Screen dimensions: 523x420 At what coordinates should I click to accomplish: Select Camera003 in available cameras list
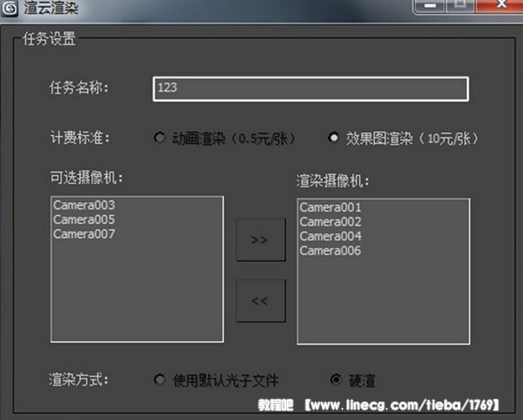pyautogui.click(x=84, y=205)
